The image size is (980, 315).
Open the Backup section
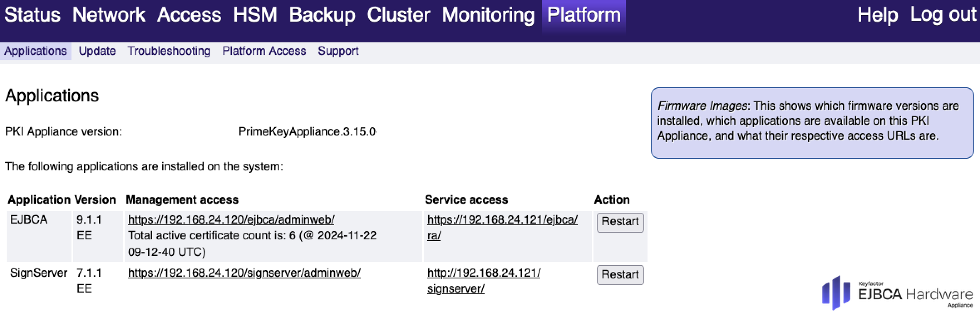pos(322,15)
